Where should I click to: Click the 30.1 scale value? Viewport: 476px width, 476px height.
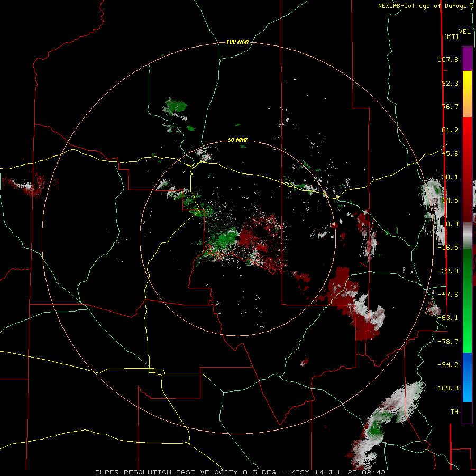pos(450,177)
